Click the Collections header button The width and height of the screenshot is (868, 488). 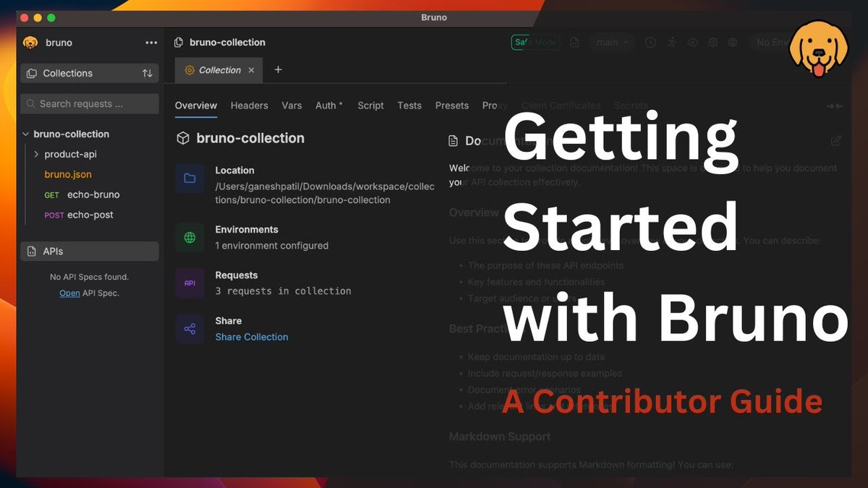coord(90,73)
